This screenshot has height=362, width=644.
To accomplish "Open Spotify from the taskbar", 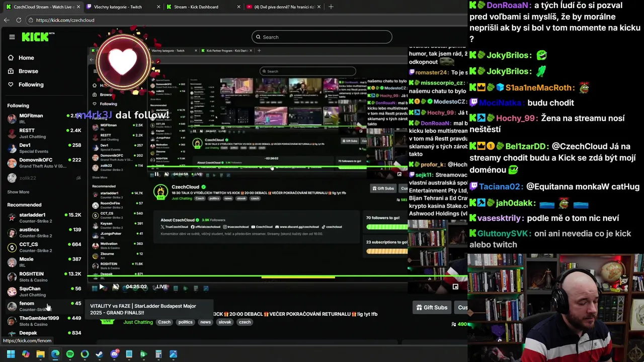I will pyautogui.click(x=70, y=354).
